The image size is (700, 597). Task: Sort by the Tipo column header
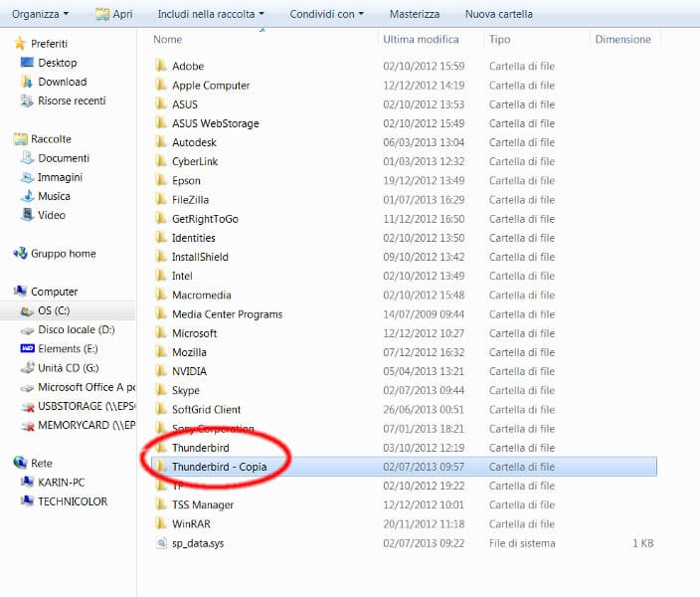[499, 40]
